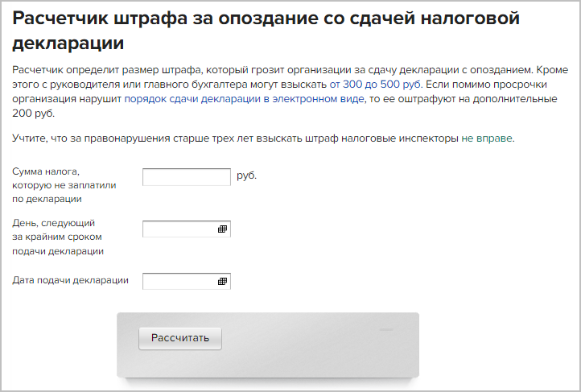Click the small dash on the gray panel
The width and height of the screenshot is (581, 392).
[x=385, y=330]
